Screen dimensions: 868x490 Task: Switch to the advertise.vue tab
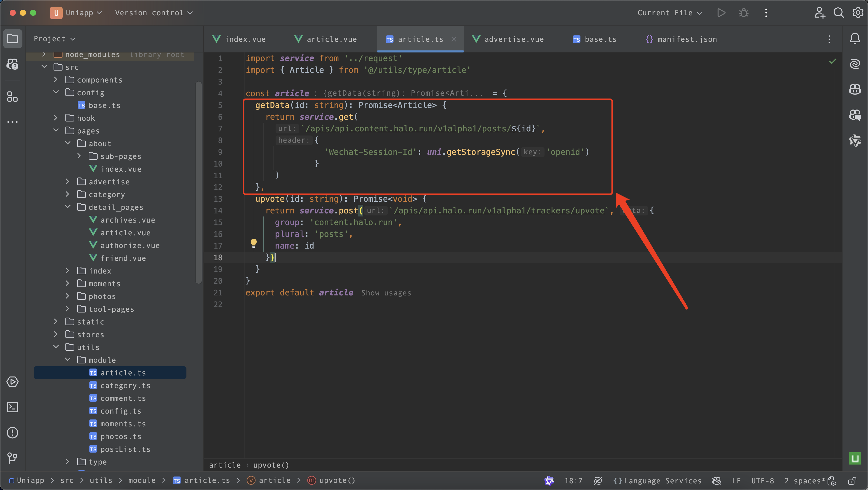pyautogui.click(x=508, y=39)
